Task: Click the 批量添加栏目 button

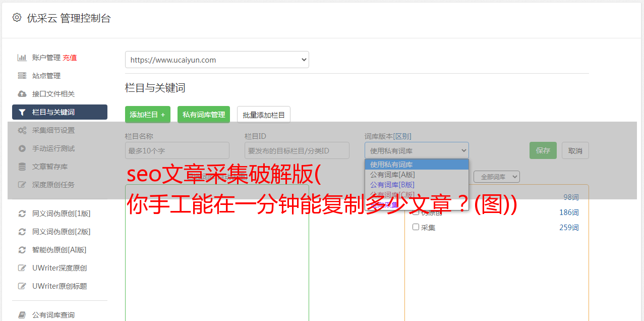Action: point(264,115)
